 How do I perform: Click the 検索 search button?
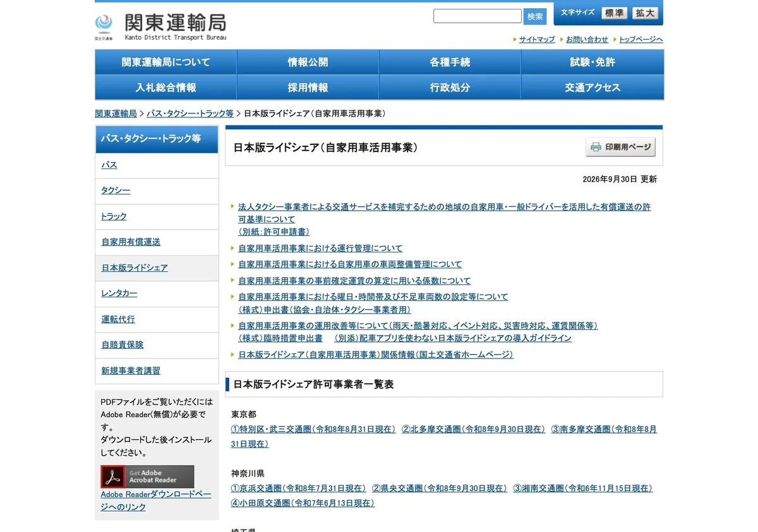click(534, 16)
